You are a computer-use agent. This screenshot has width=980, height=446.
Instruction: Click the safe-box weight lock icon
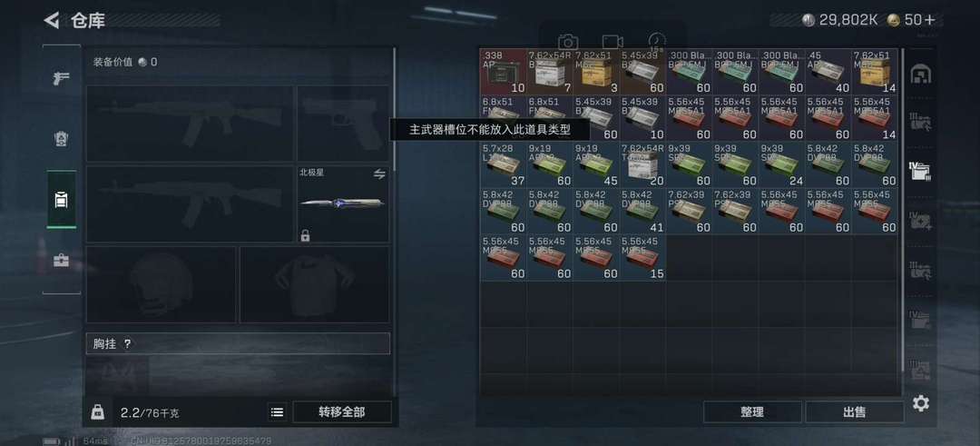[x=97, y=412]
